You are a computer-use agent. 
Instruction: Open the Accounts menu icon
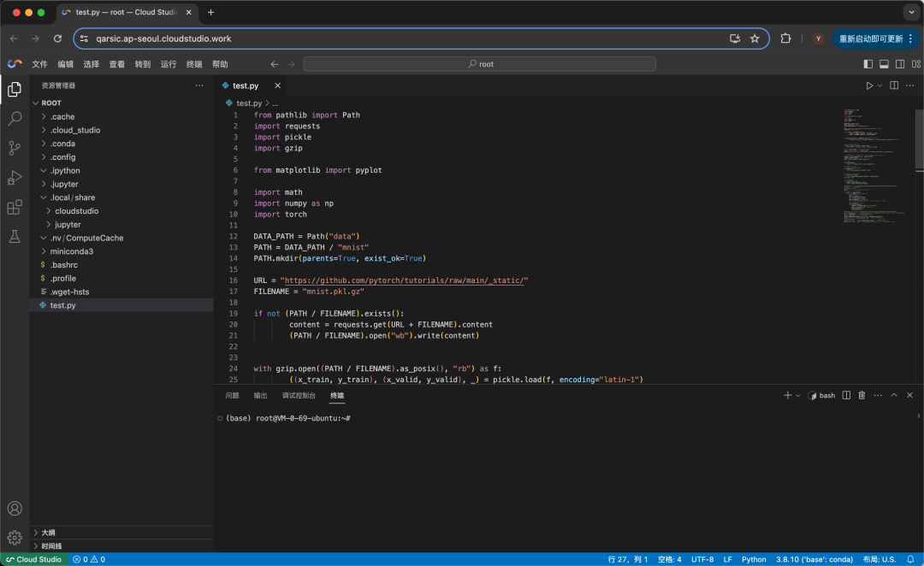pyautogui.click(x=15, y=508)
